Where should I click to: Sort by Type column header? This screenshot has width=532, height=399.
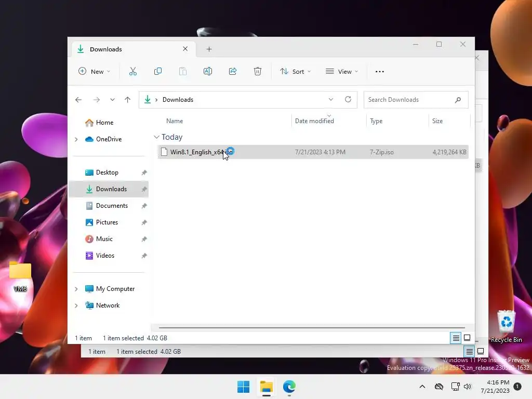(376, 121)
